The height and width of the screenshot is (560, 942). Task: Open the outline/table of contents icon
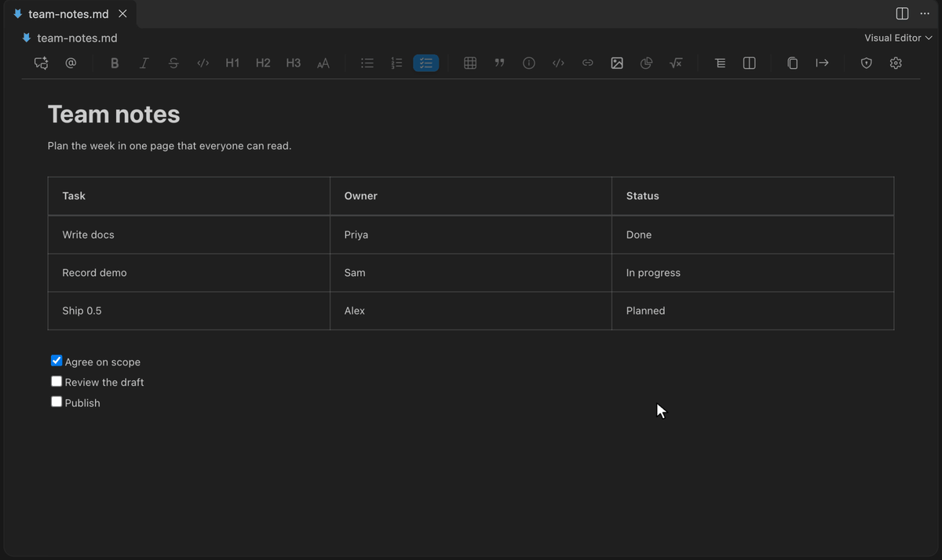pos(720,63)
